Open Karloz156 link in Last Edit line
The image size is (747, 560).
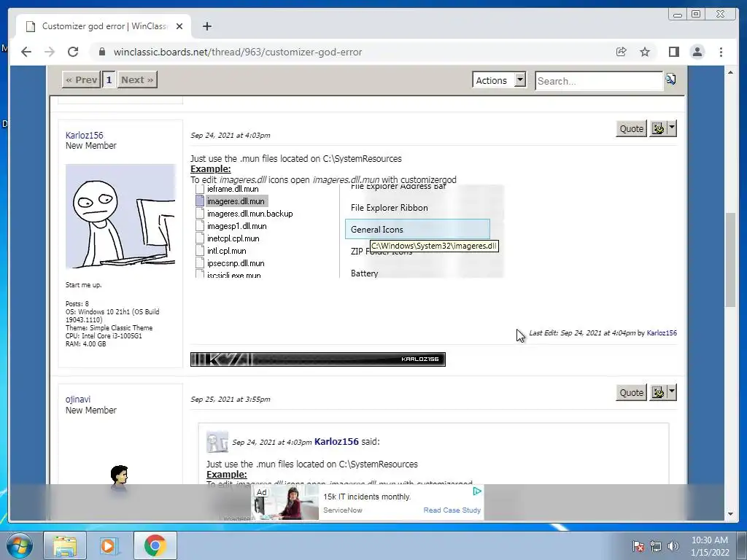point(662,332)
